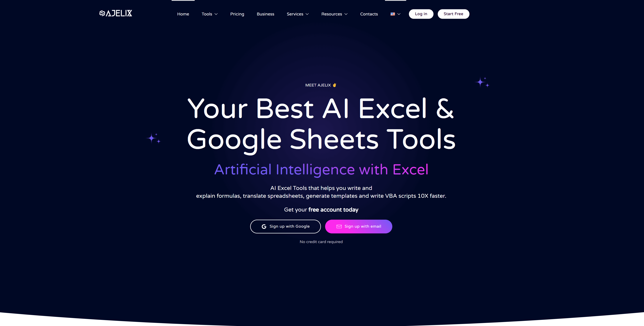Image resolution: width=644 pixels, height=326 pixels.
Task: Click the Google signup button icon
Action: pos(263,226)
